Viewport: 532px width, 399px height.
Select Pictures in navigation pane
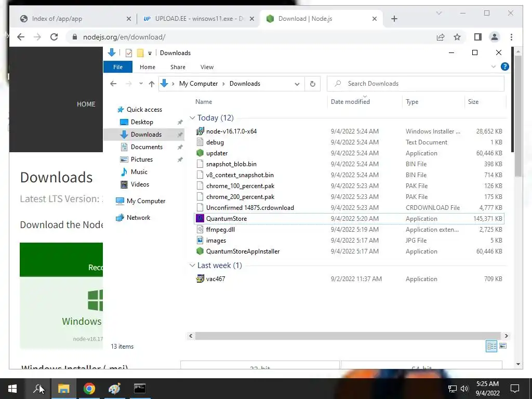click(x=141, y=159)
